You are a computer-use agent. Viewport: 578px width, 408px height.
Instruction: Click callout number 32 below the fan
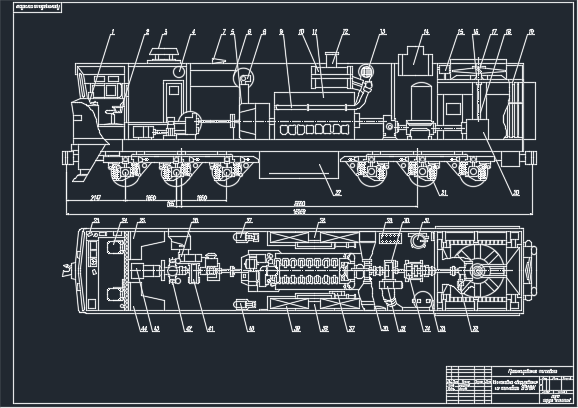pyautogui.click(x=475, y=328)
